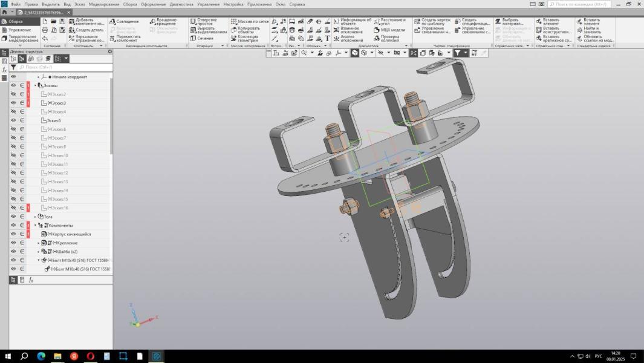Screen dimensions: 644x363
Task: Select Вырезать выдавливанием tool
Action: click(209, 30)
